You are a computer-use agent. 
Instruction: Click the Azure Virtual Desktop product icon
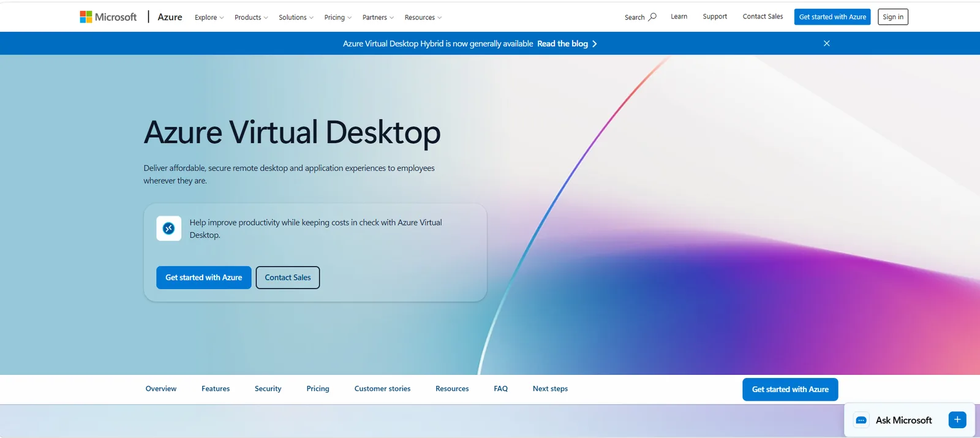[x=168, y=228]
